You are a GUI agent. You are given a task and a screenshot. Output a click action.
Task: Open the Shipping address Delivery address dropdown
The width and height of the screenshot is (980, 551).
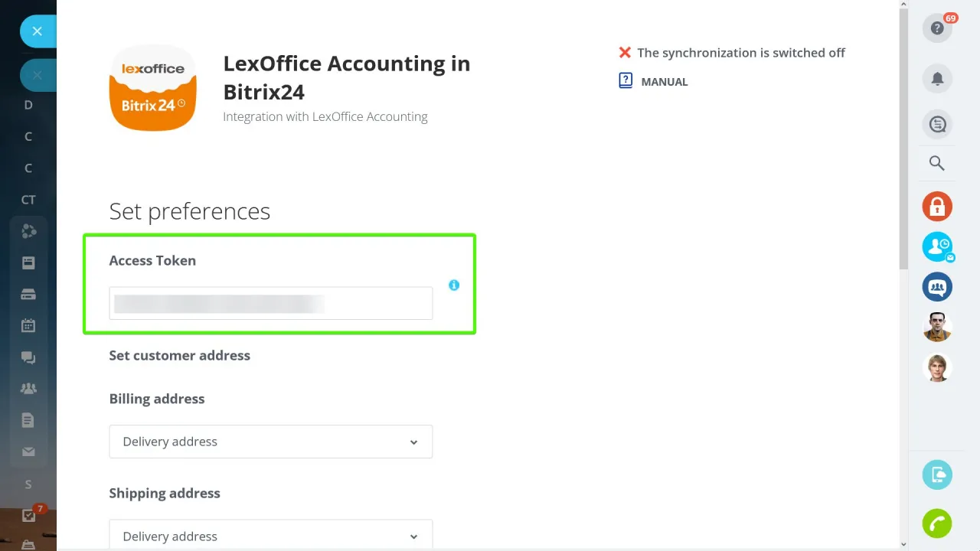point(270,536)
